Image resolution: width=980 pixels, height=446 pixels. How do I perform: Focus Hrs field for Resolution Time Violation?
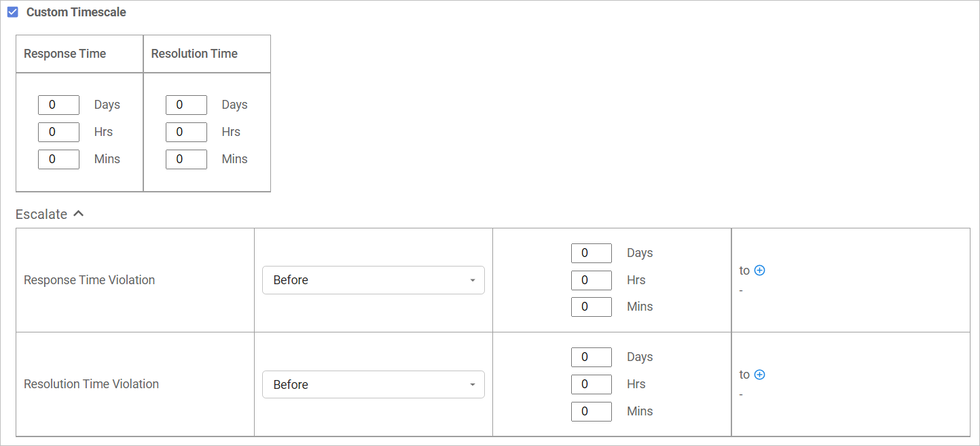pyautogui.click(x=591, y=384)
